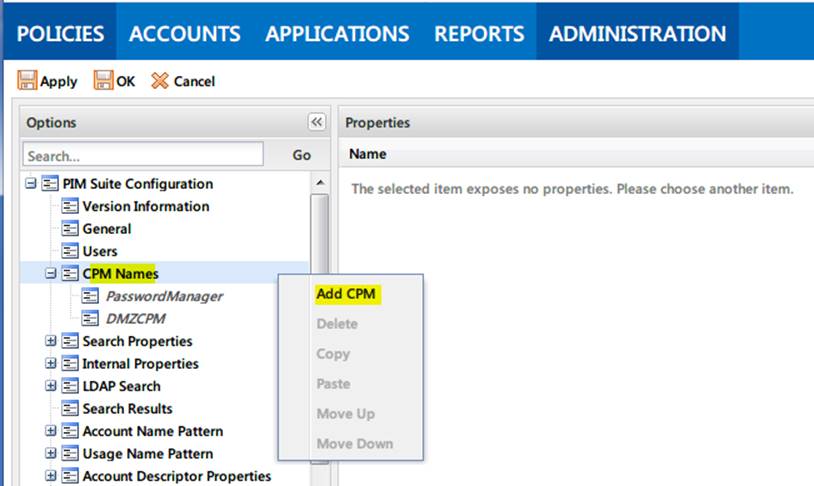Select the PasswordManager CPM entry
The image size is (814, 486).
tap(164, 296)
